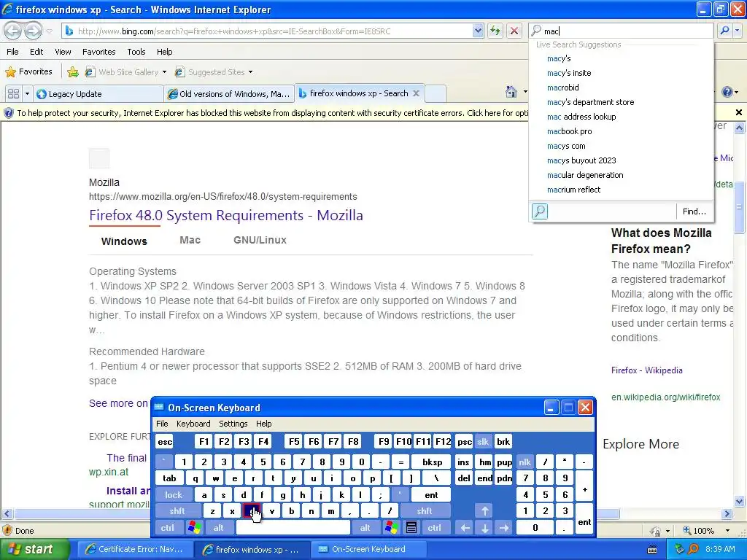
Task: Toggle the right shft key
Action: pyautogui.click(x=425, y=511)
